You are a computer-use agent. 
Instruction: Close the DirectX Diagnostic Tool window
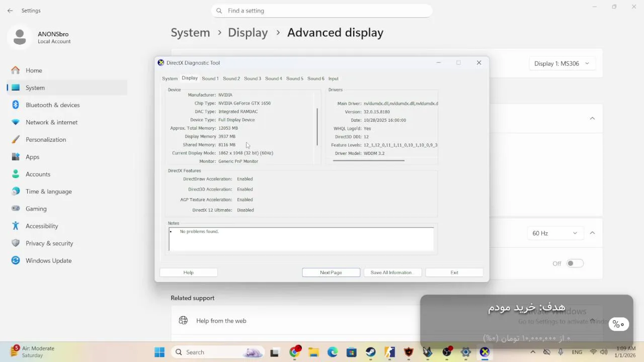[x=479, y=63]
